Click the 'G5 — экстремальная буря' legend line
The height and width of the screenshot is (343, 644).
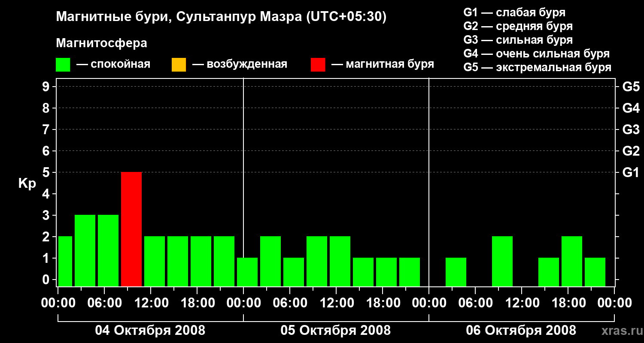click(x=537, y=67)
